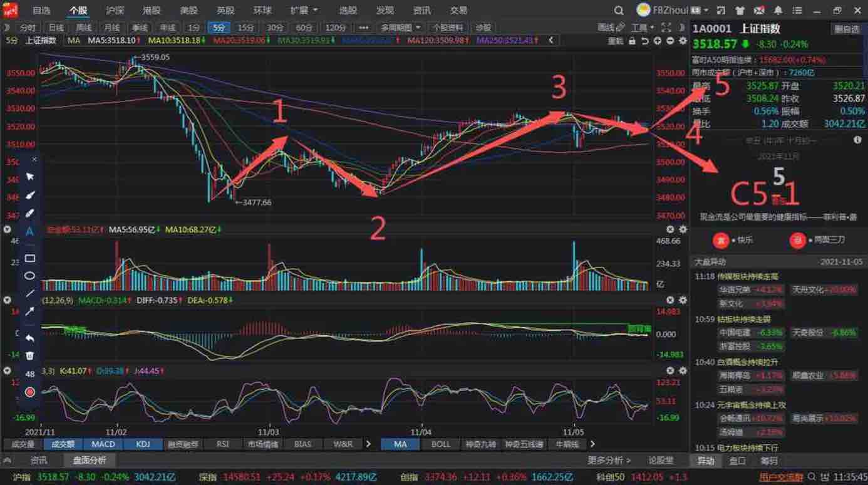Expand the FBZhoul account dropdown arrow

pos(706,11)
